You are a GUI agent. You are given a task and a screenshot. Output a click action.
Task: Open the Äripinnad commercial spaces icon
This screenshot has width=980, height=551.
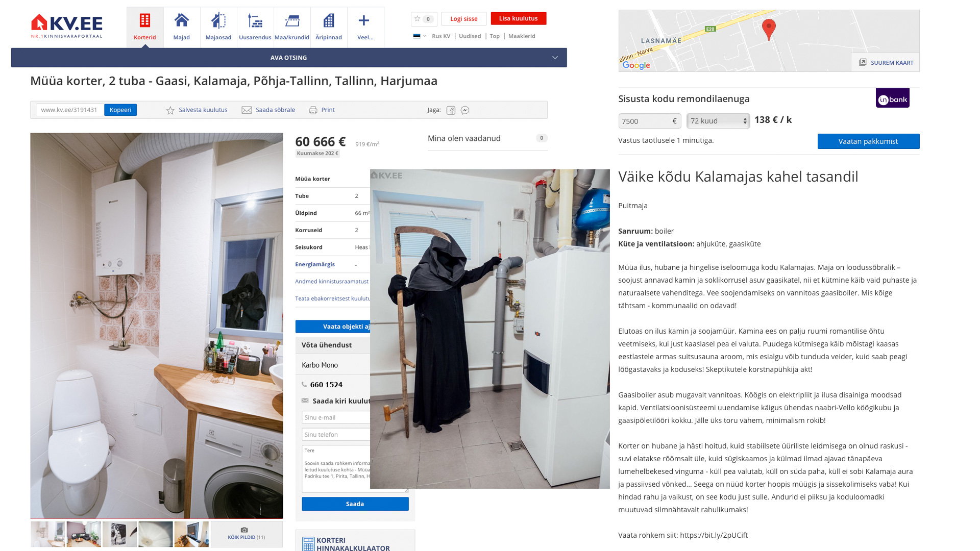[x=329, y=27]
